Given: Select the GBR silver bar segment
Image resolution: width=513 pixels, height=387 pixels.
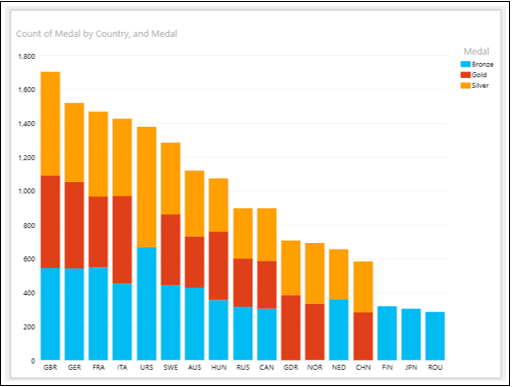Looking at the screenshot, I should 50,124.
